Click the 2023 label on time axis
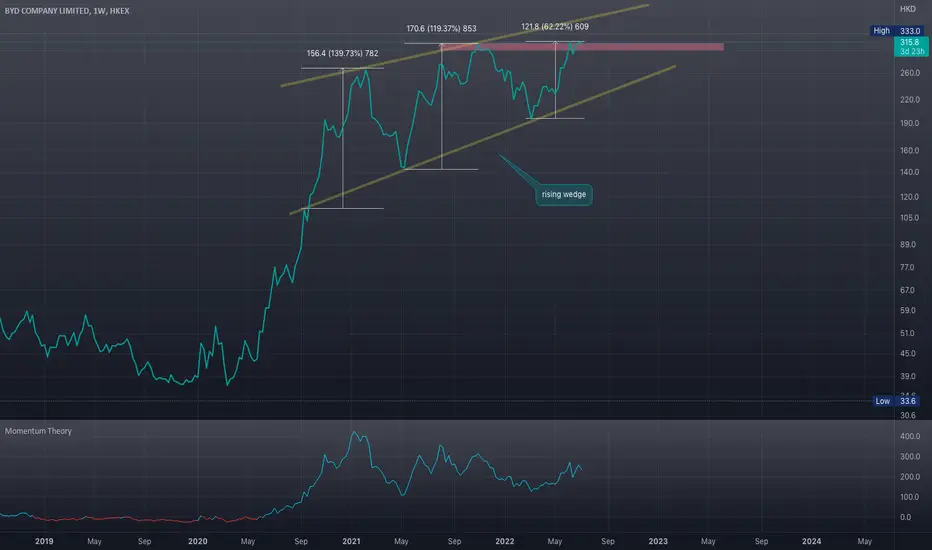Image resolution: width=932 pixels, height=550 pixels. [658, 541]
